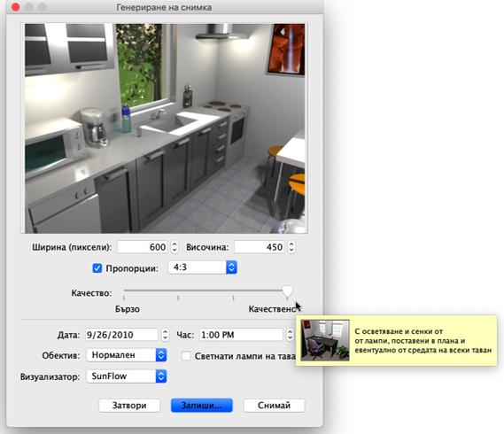Viewport: 504px width, 434px height.
Task: Click the Бързо label under the slider
Action: point(128,309)
